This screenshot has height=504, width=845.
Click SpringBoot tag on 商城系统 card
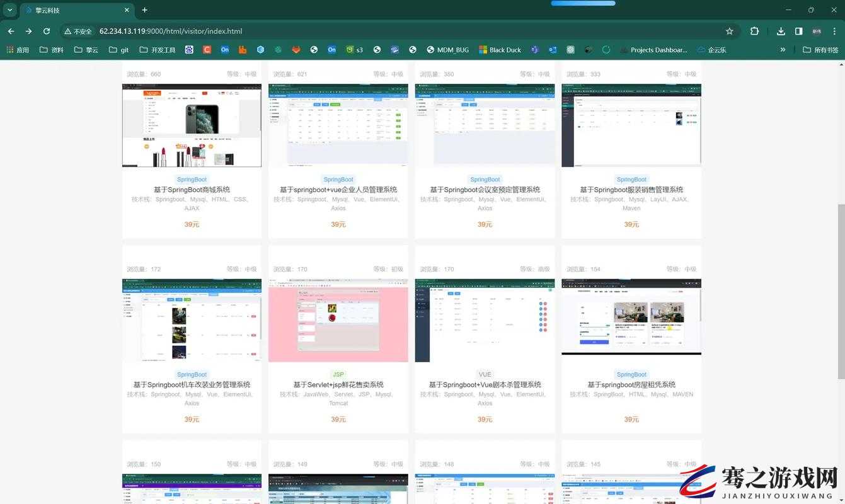click(192, 180)
